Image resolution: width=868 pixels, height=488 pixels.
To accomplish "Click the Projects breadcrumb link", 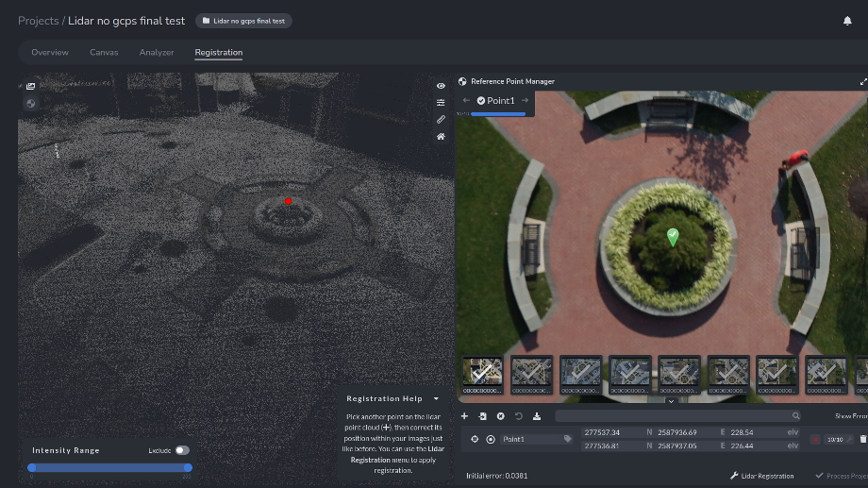I will click(x=38, y=21).
